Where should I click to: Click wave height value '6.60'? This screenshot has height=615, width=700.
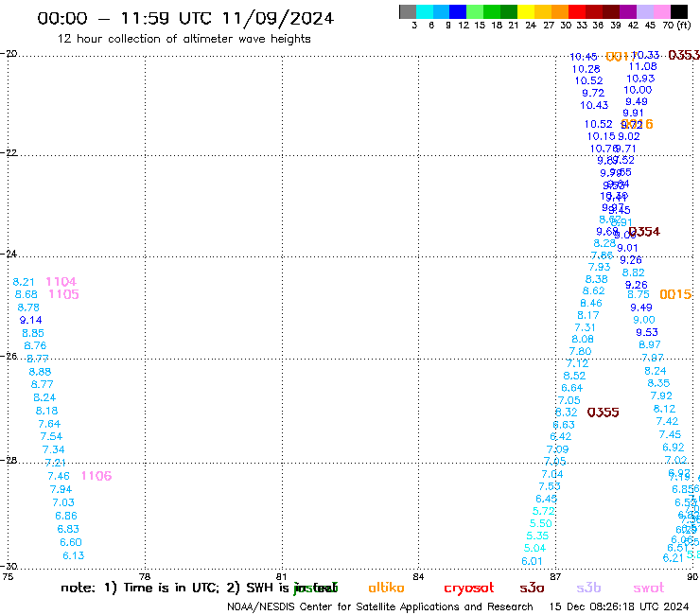(71, 543)
